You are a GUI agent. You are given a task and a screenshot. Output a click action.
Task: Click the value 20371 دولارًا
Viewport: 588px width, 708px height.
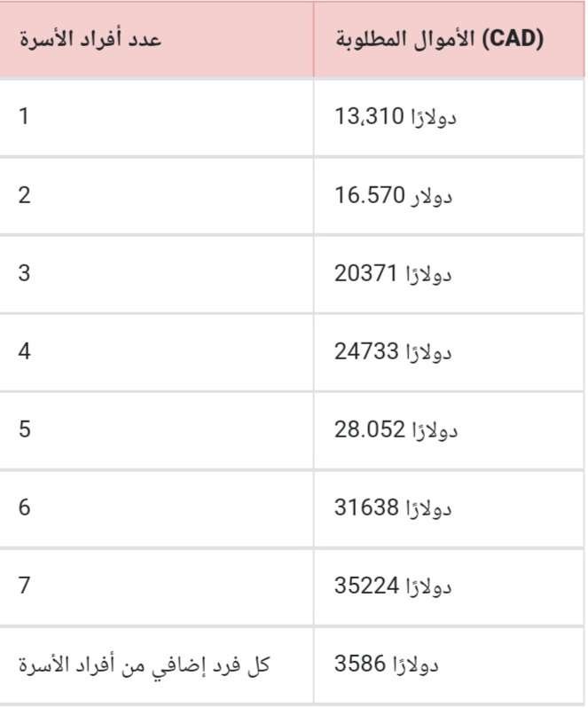pos(393,273)
